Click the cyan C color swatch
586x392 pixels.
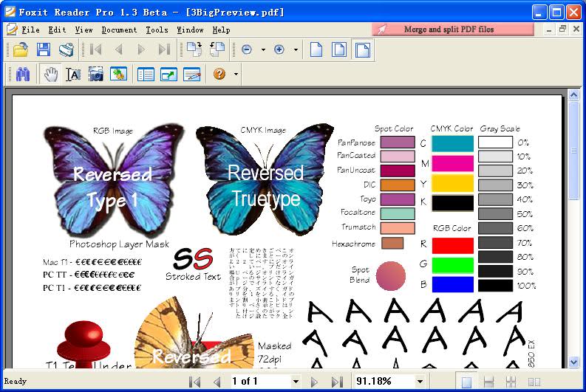point(452,144)
